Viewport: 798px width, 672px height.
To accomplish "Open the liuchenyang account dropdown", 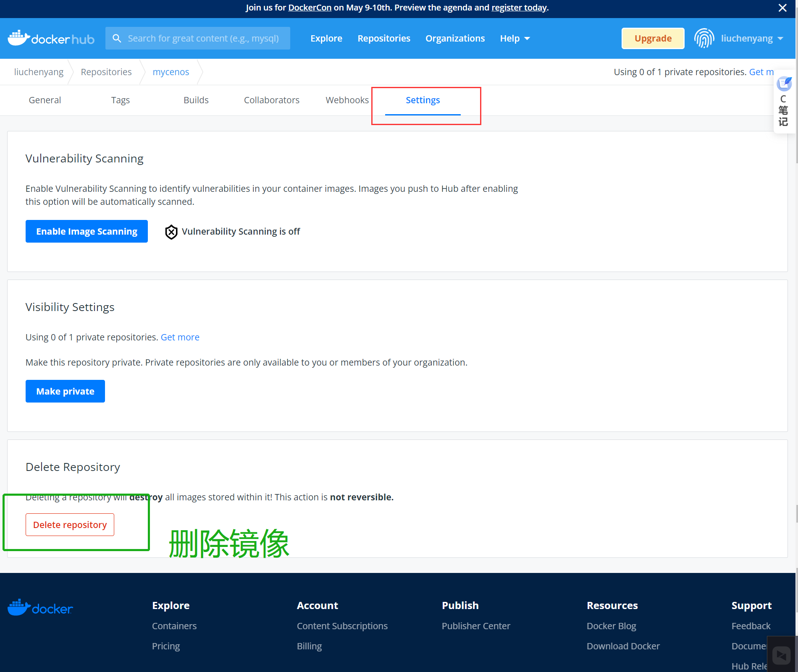I will 752,39.
